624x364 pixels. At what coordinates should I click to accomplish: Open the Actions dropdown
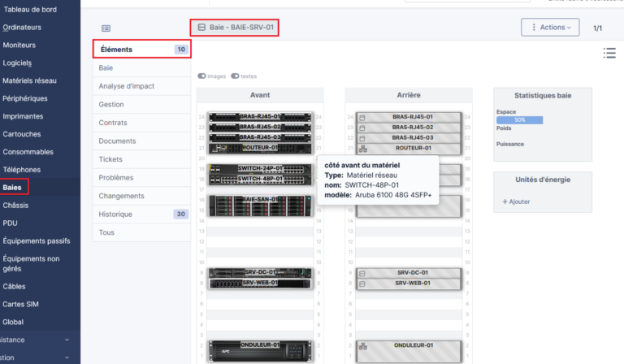550,28
